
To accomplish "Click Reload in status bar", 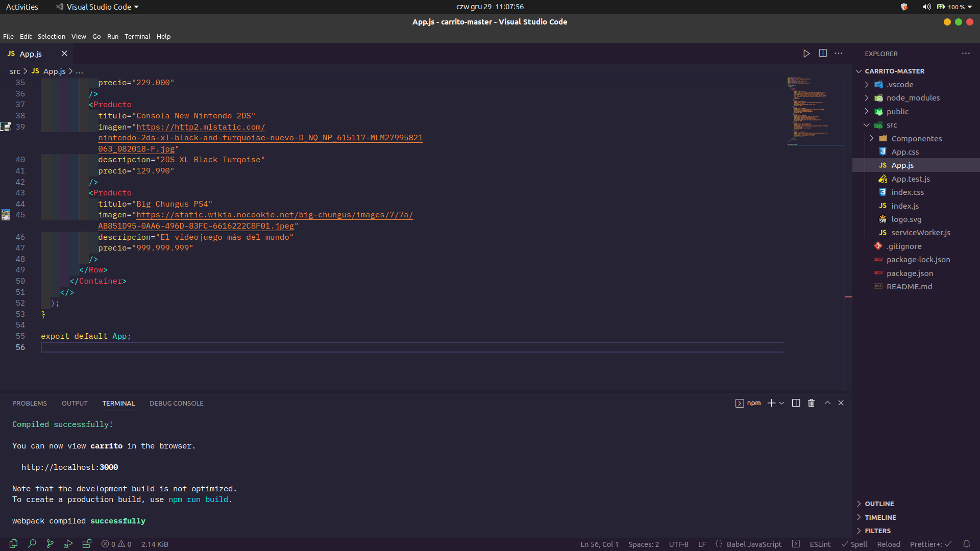I will click(x=888, y=544).
